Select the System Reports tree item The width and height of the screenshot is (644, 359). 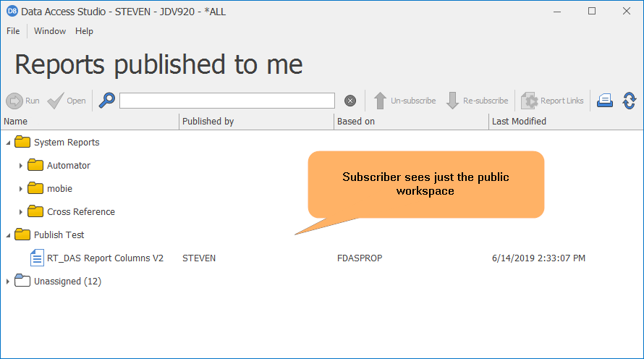(x=67, y=142)
